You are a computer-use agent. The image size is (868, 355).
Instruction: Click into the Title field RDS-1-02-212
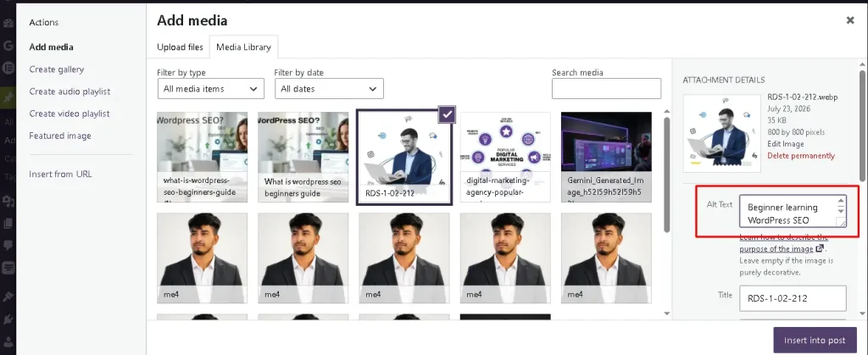tap(793, 298)
